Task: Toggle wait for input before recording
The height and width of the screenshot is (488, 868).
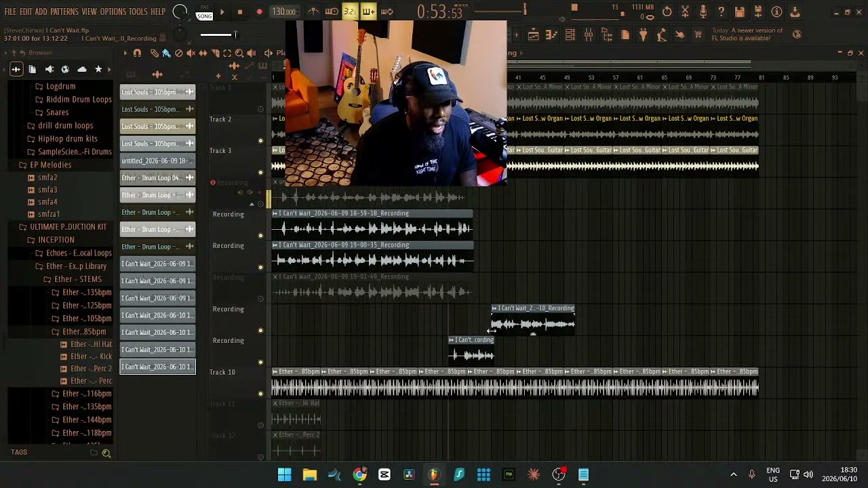Action: tap(332, 12)
